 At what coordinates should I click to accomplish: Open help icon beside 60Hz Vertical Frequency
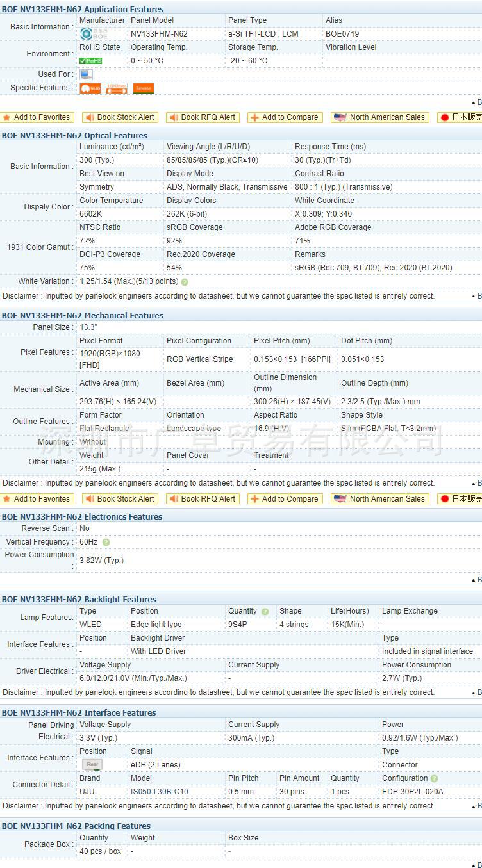[x=106, y=543]
